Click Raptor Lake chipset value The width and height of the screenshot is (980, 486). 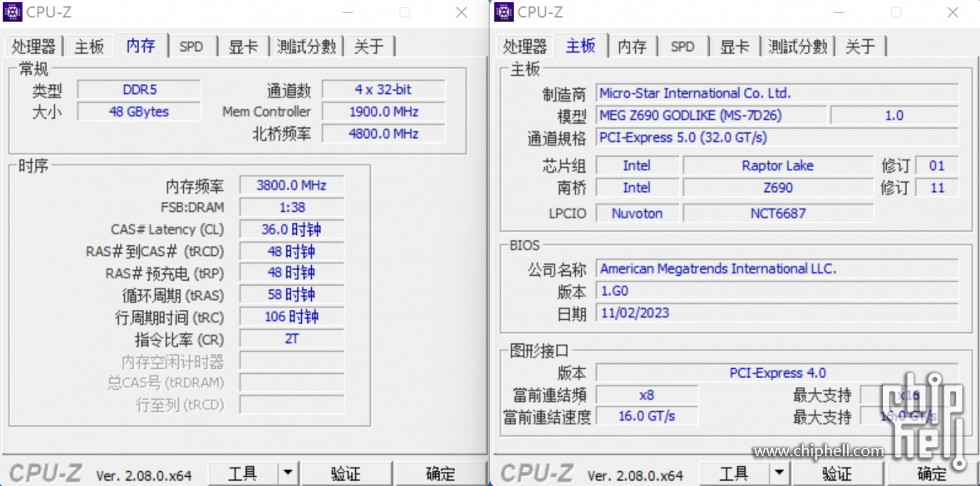tap(778, 166)
